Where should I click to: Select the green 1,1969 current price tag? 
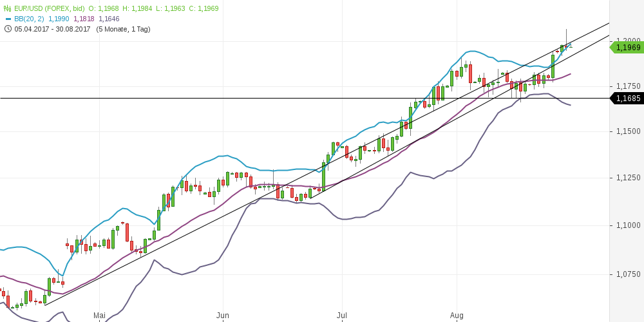627,47
